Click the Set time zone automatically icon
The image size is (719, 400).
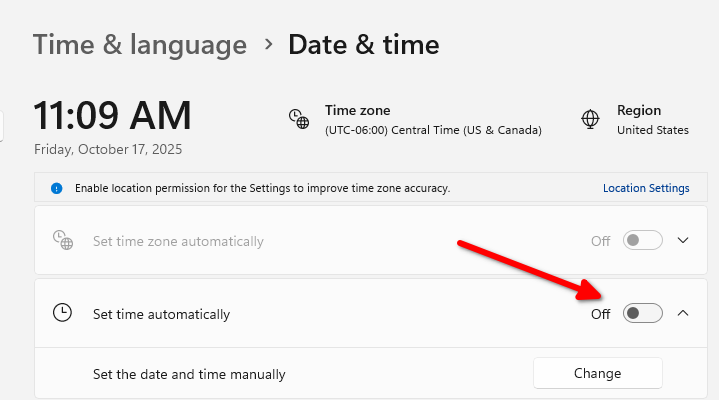pos(62,241)
